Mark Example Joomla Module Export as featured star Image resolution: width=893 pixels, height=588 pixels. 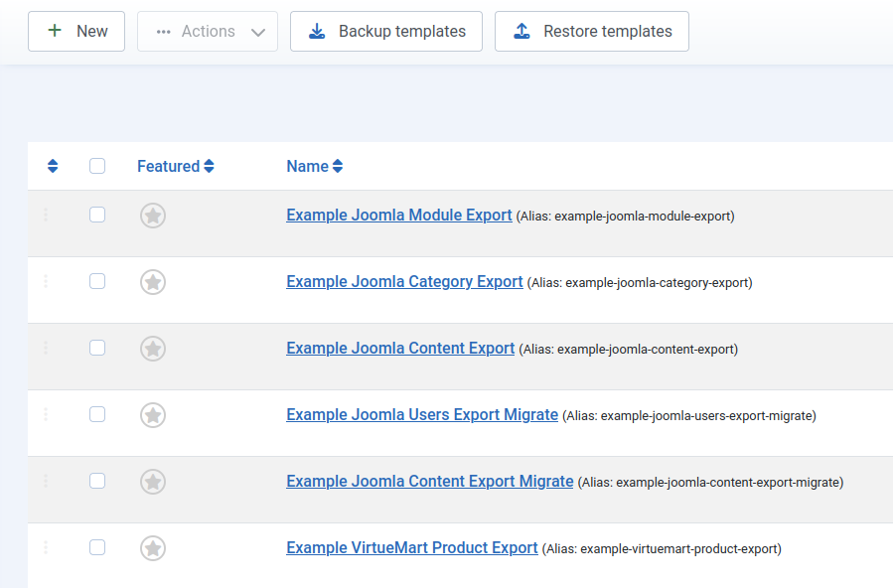(152, 215)
